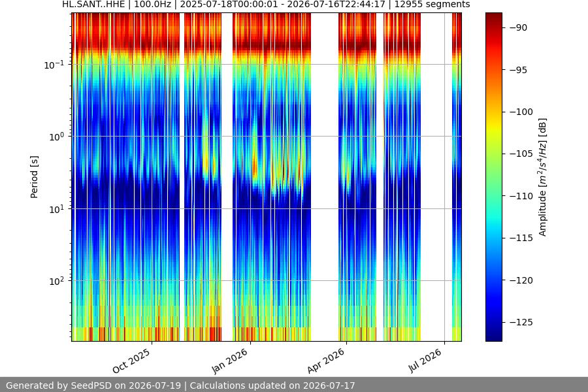Click 'Calculations updated on 2026-07-17' footer text

272,385
